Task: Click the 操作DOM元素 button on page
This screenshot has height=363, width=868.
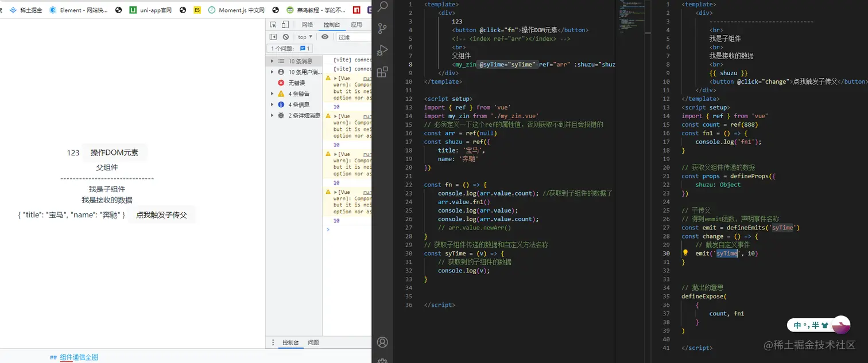Action: click(x=114, y=153)
